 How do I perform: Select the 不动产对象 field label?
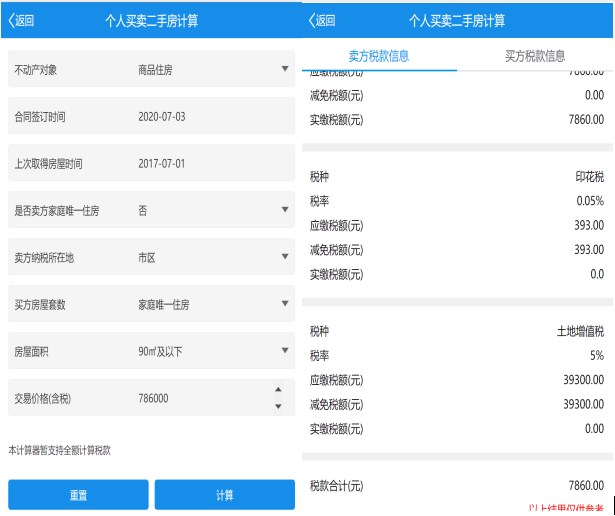coord(36,70)
